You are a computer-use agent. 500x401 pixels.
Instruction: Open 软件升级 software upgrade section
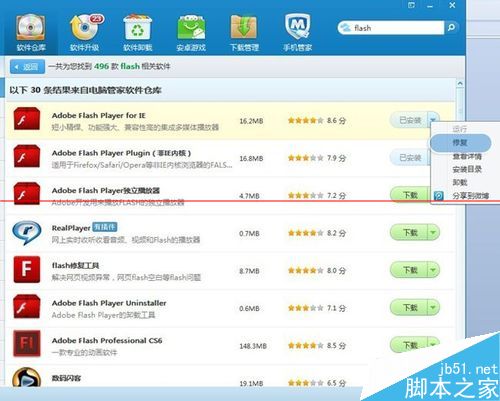[84, 32]
